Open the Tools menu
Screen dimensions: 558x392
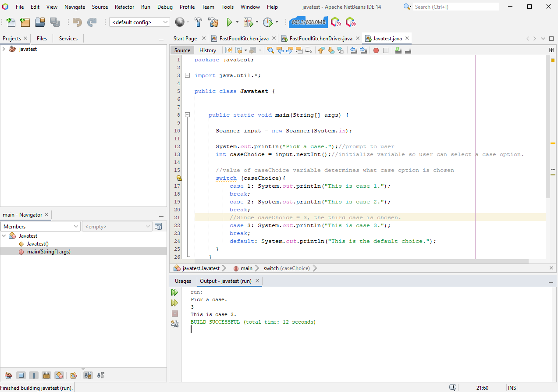point(227,7)
